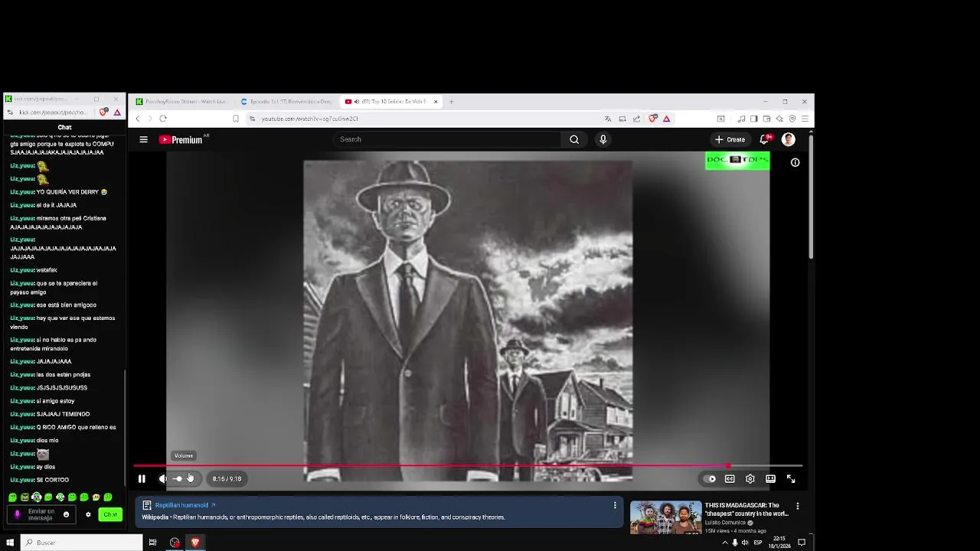The image size is (980, 551).
Task: Open the OBS Studio taskbar icon
Action: coord(175,543)
